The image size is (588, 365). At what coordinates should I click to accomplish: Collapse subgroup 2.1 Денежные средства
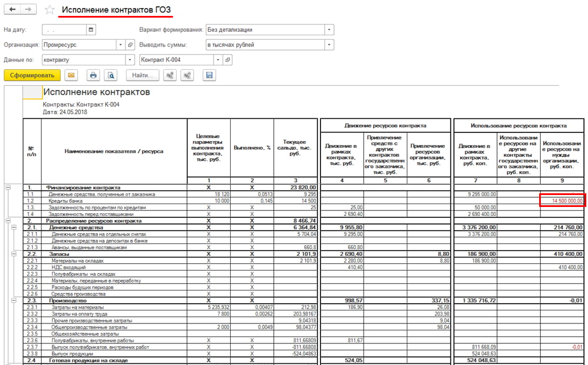click(x=14, y=227)
